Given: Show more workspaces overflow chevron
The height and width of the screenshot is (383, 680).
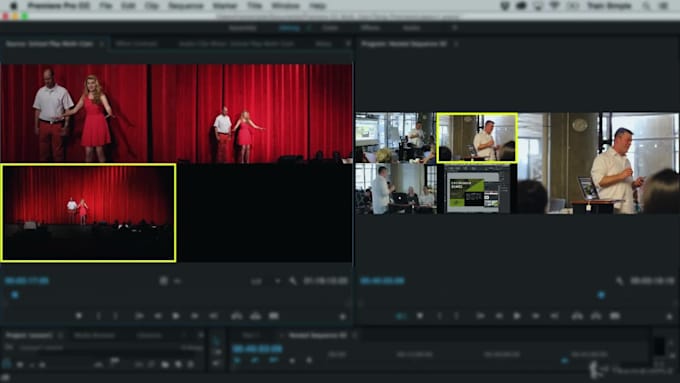Looking at the screenshot, I should [454, 28].
